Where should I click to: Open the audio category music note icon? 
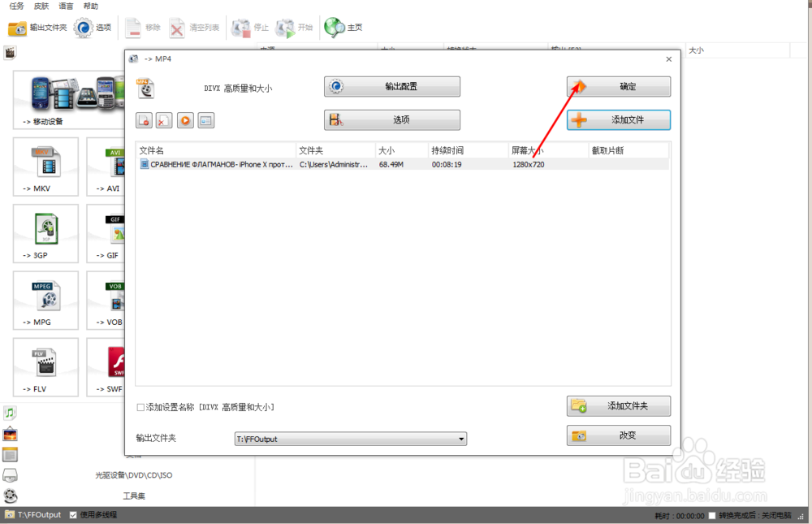point(10,413)
